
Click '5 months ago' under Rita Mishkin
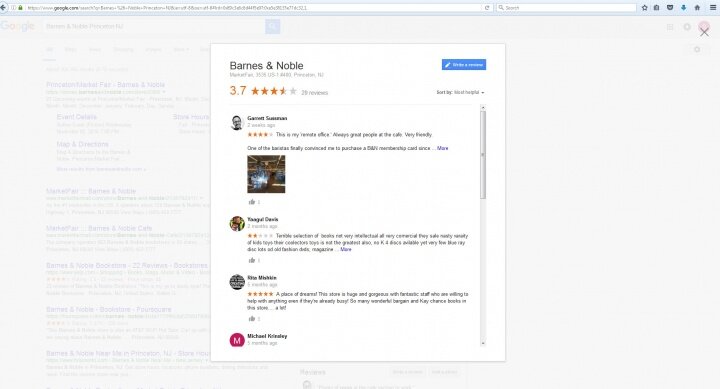pos(262,285)
